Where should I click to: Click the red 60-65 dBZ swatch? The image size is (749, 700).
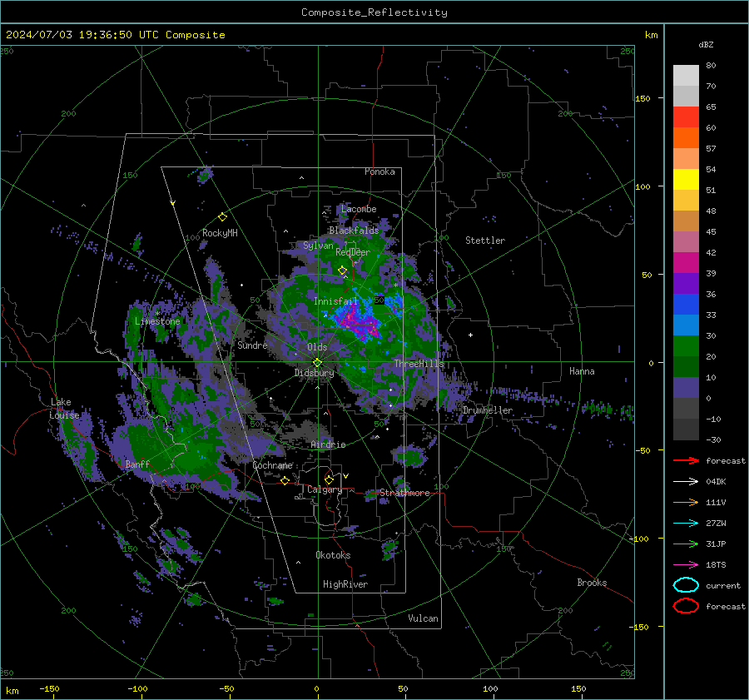pyautogui.click(x=686, y=117)
